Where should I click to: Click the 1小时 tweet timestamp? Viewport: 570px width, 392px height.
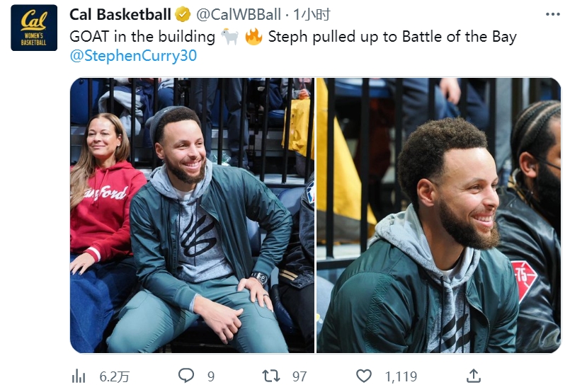coord(312,15)
